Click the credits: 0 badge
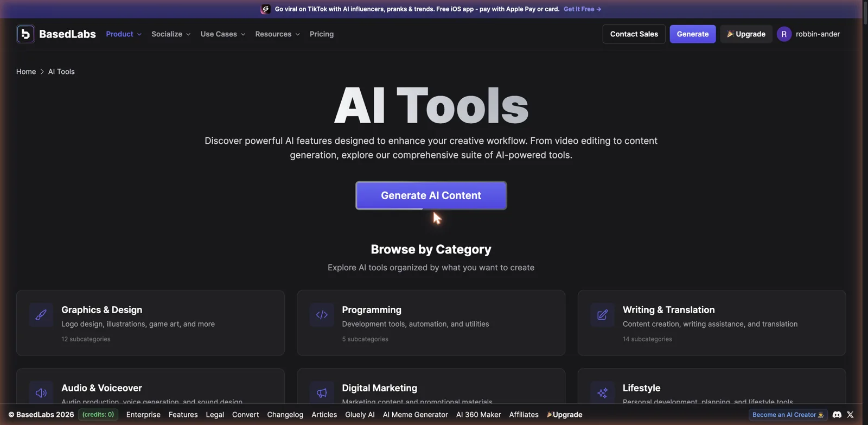This screenshot has width=868, height=425. point(98,415)
